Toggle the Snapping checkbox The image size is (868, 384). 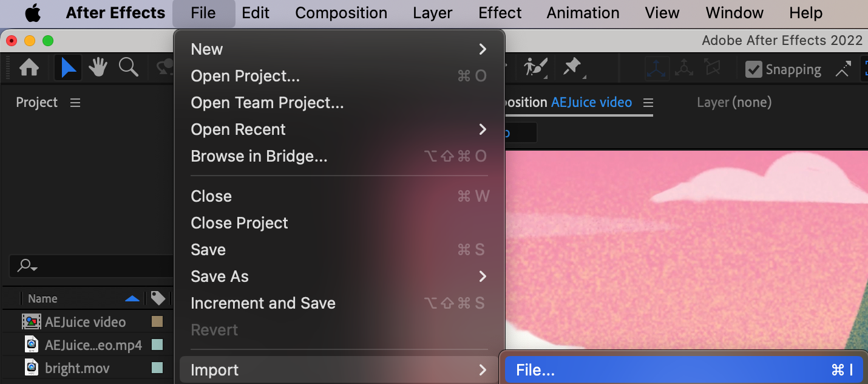pyautogui.click(x=754, y=69)
